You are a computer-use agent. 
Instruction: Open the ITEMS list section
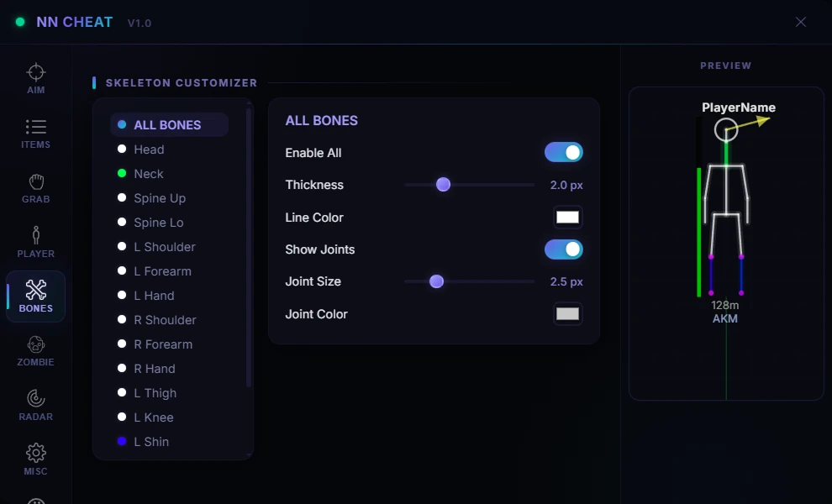tap(35, 133)
